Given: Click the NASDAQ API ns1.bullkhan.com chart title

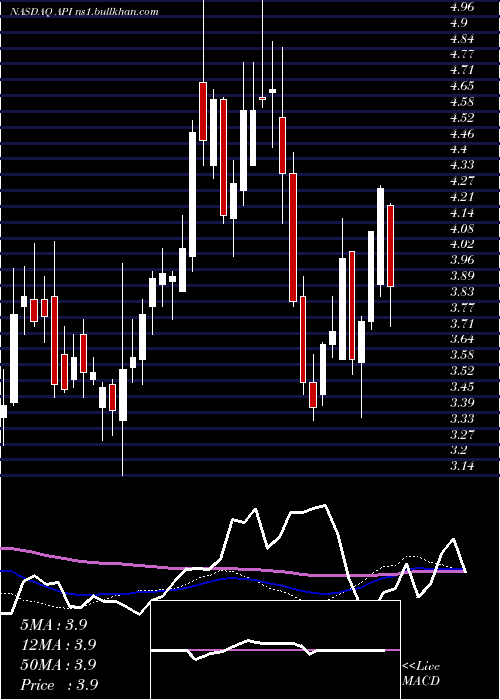Looking at the screenshot, I should pos(84,12).
